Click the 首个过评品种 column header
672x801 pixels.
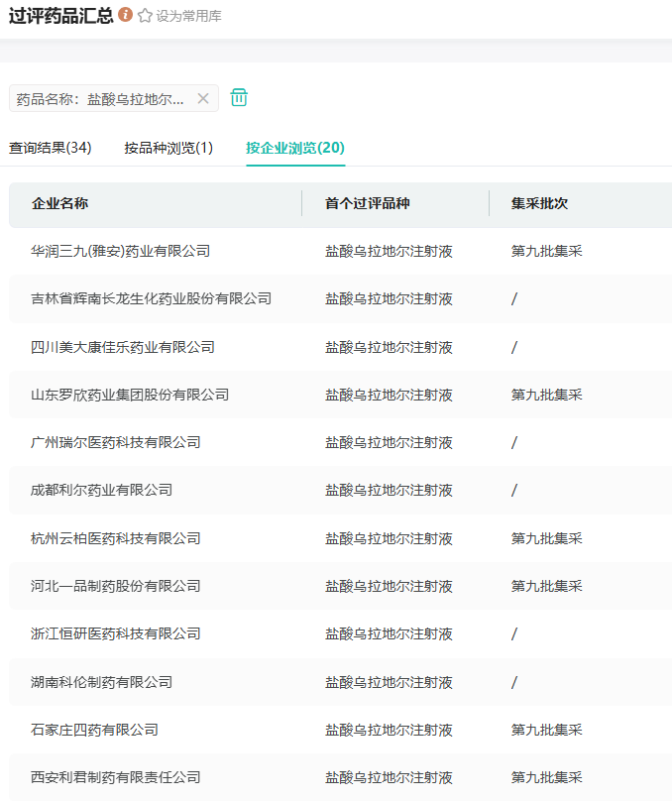(x=367, y=203)
